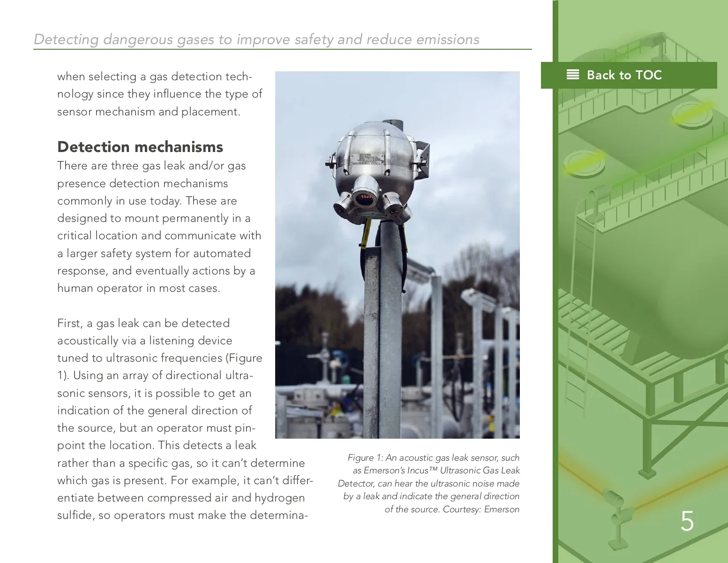
Task: Click the Detection mechanisms heading
Action: pos(140,147)
